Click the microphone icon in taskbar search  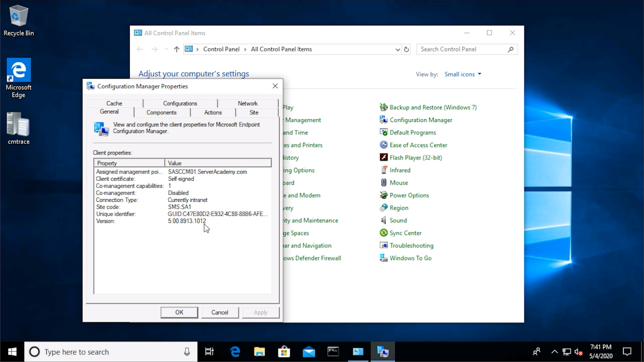(x=187, y=352)
